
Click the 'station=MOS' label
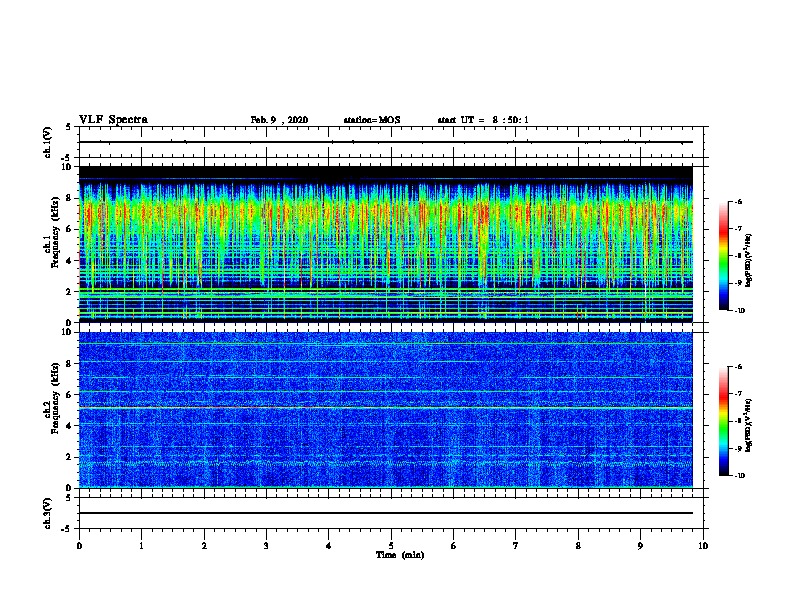pos(372,120)
